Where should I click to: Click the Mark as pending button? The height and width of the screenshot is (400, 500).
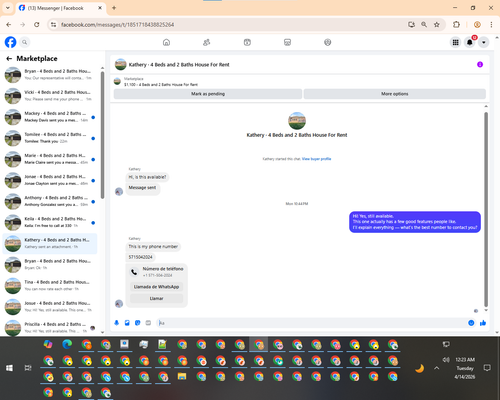pos(208,94)
